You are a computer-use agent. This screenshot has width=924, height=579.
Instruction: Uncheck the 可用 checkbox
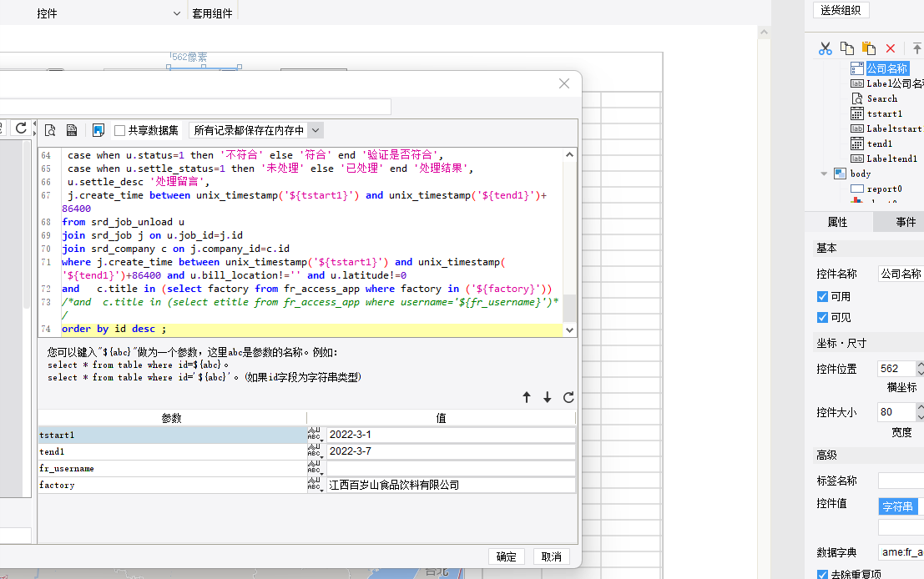(822, 296)
